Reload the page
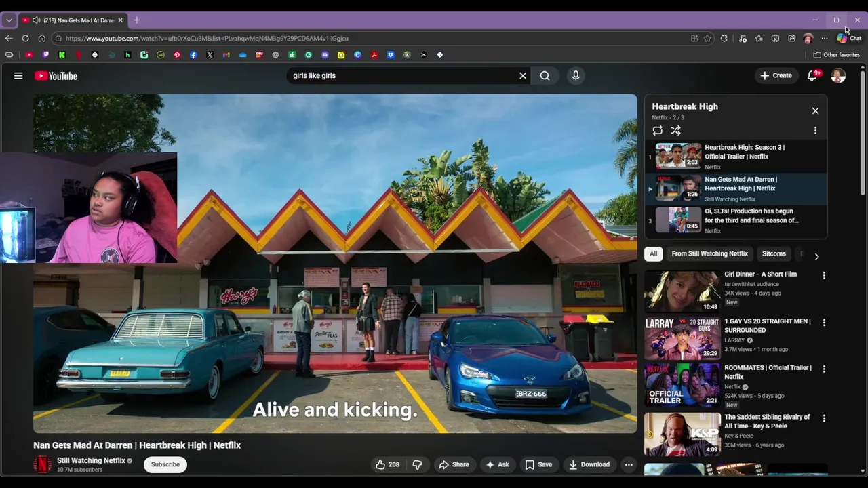 click(x=26, y=39)
